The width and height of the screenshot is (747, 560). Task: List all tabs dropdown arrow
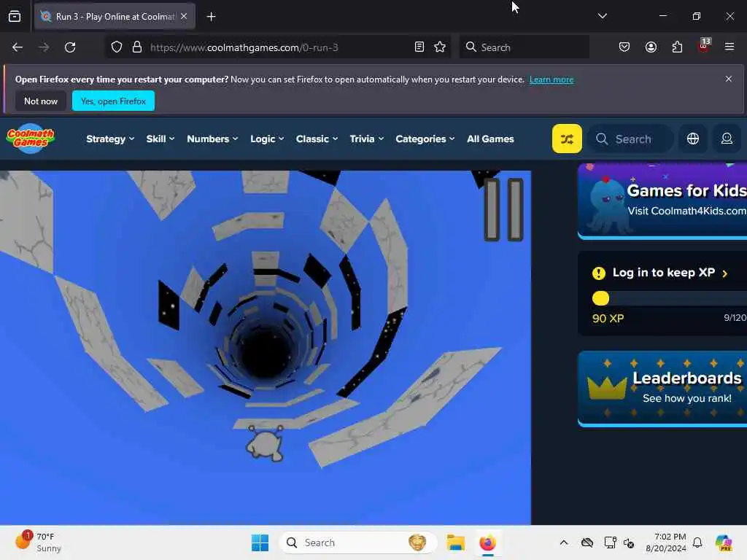(602, 16)
